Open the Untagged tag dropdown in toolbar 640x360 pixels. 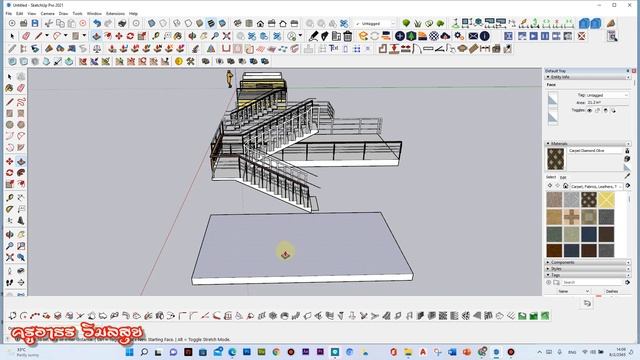click(x=375, y=24)
